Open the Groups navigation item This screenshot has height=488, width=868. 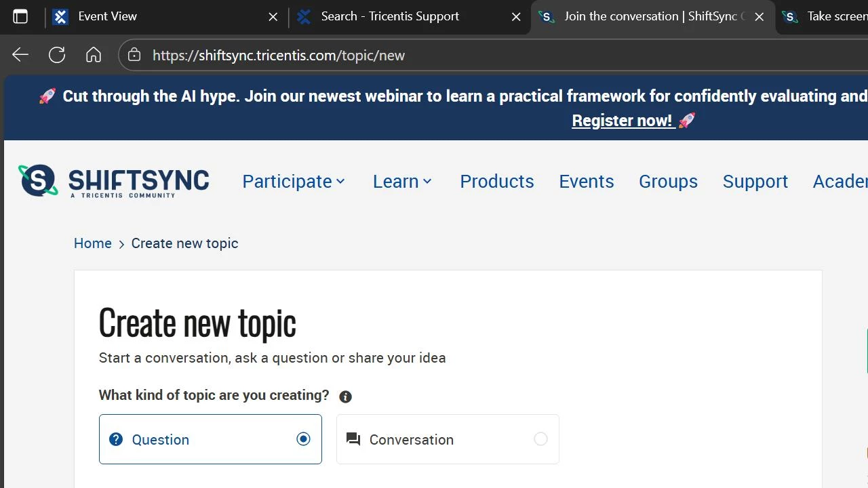668,181
